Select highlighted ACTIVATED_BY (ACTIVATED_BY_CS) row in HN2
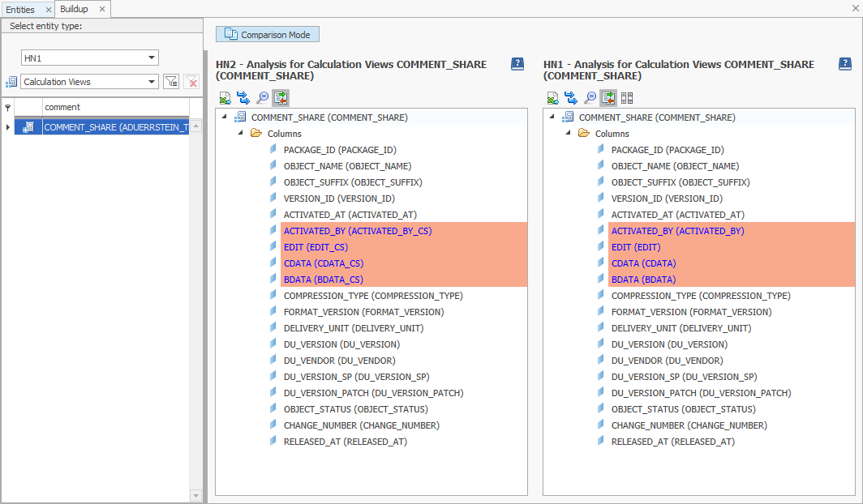Viewport: 863px width, 504px height. (358, 231)
